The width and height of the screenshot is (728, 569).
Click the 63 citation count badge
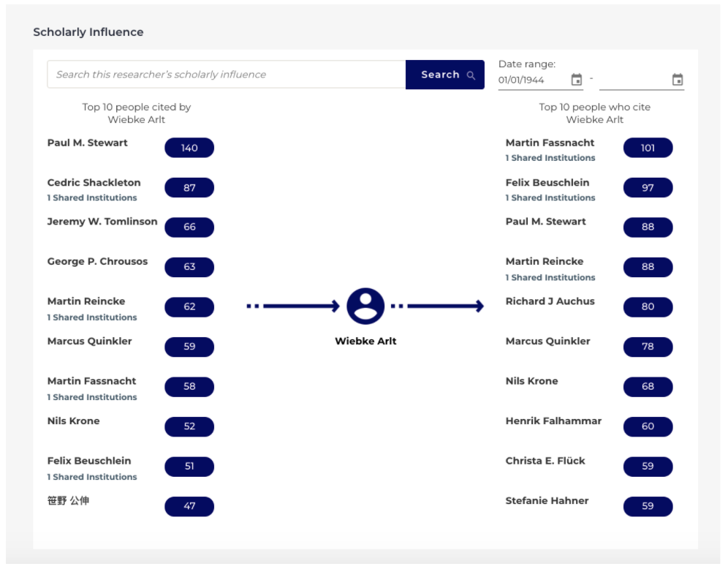(189, 267)
